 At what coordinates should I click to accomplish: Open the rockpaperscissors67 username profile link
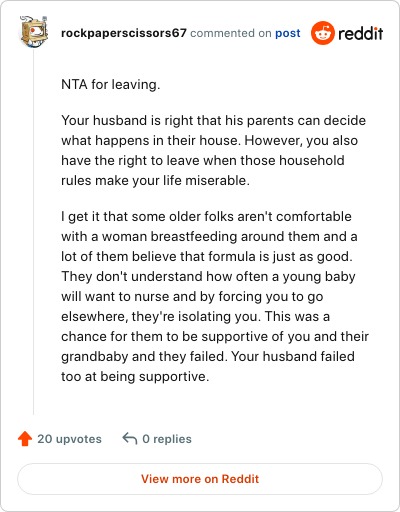[x=124, y=33]
